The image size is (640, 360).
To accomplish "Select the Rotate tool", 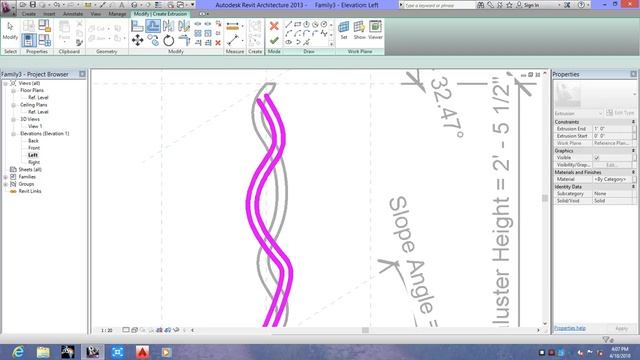I will [x=169, y=40].
